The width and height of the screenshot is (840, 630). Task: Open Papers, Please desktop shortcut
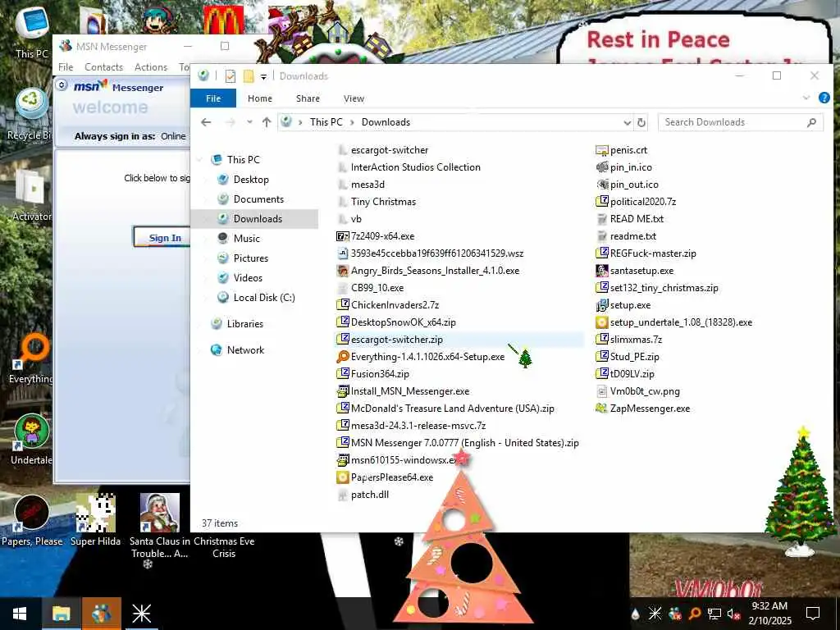coord(32,520)
